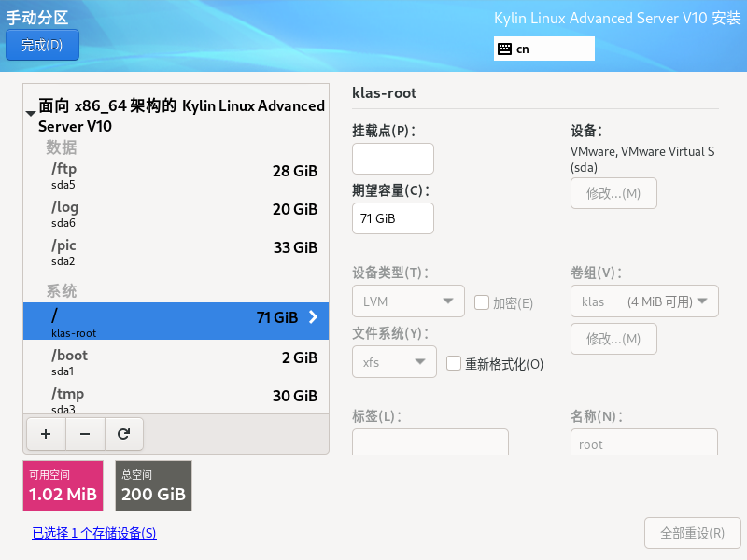Collapse the Kylin Linux Advanced Server V10 tree
Image resolution: width=747 pixels, height=560 pixels.
[31, 113]
